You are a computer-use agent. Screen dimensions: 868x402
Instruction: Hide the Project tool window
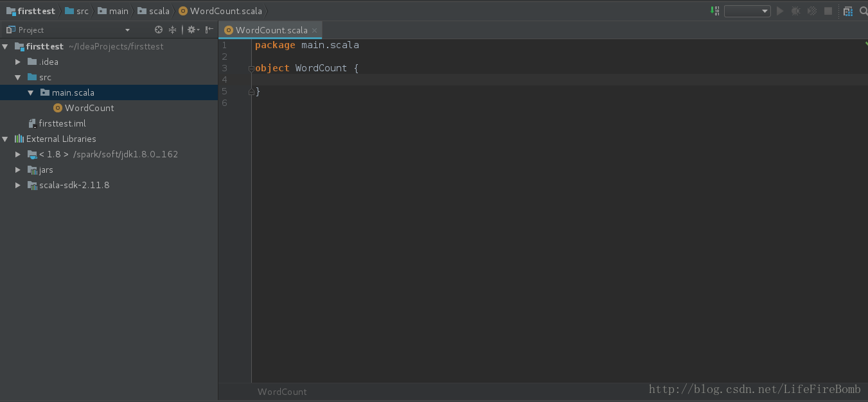pyautogui.click(x=209, y=30)
